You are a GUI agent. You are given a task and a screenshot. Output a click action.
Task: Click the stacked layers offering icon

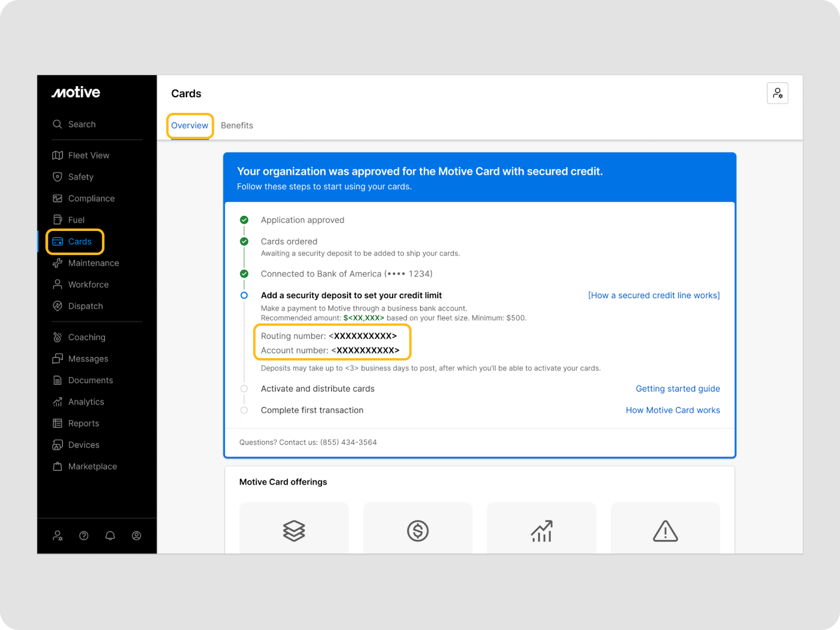pos(294,531)
